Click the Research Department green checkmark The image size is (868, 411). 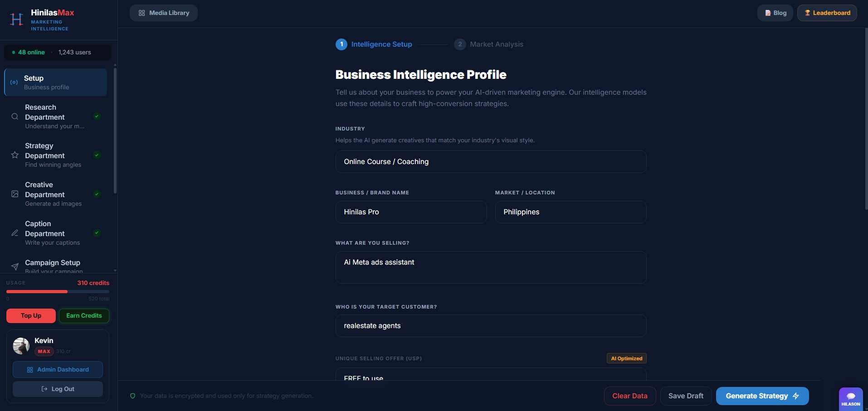point(97,116)
